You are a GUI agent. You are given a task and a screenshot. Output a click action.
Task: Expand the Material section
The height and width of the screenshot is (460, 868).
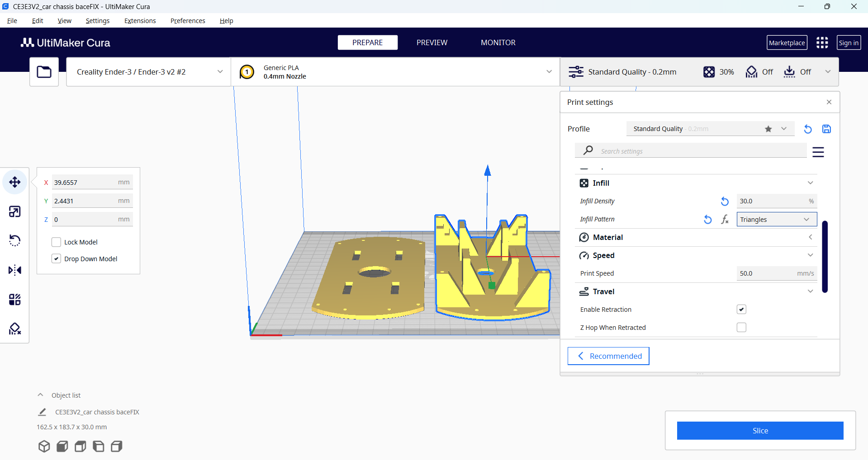tap(811, 237)
